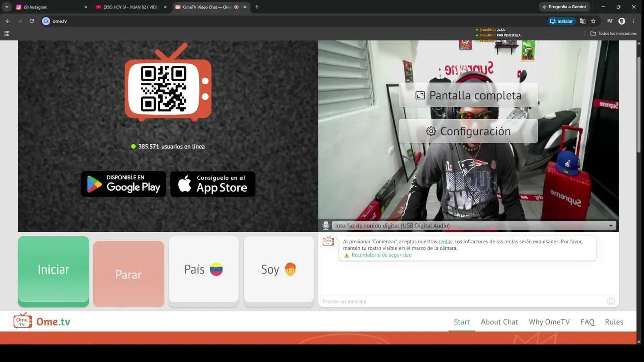This screenshot has width=644, height=362.
Task: Close the HOY SI YouTube tab
Action: tap(165, 7)
